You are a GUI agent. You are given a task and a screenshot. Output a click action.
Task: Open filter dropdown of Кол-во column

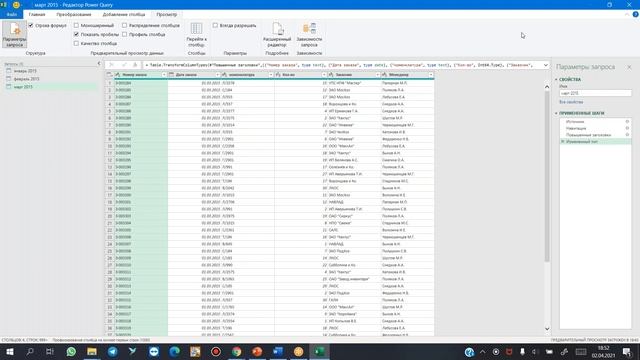324,75
